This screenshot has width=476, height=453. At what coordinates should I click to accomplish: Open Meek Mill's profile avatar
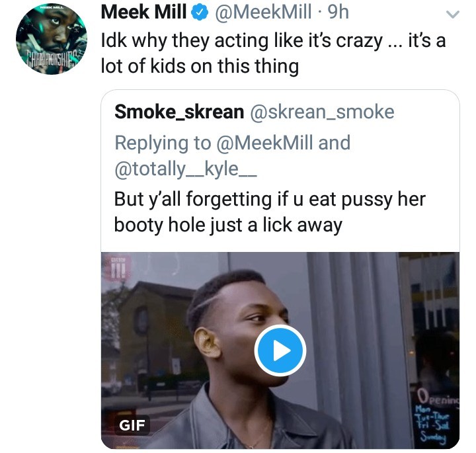[x=52, y=40]
